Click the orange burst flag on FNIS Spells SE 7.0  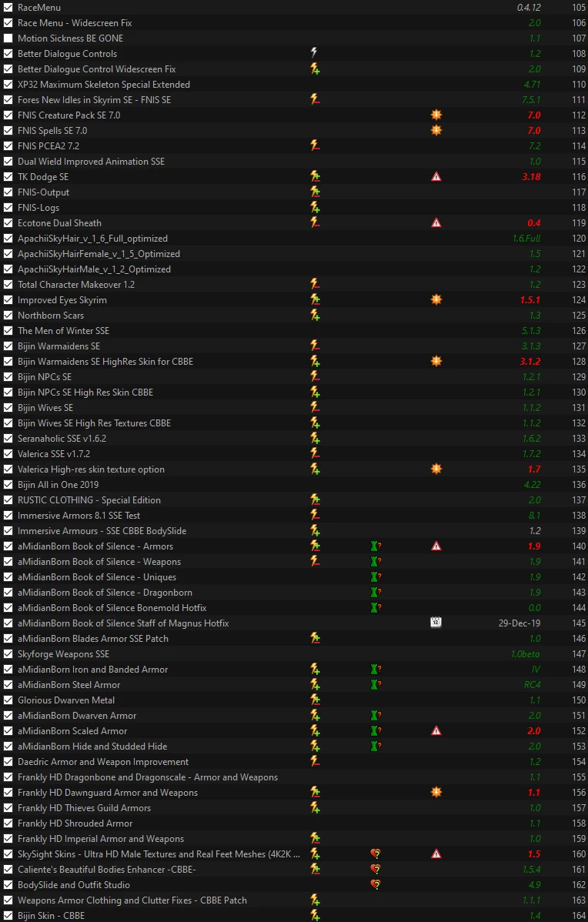(x=436, y=130)
